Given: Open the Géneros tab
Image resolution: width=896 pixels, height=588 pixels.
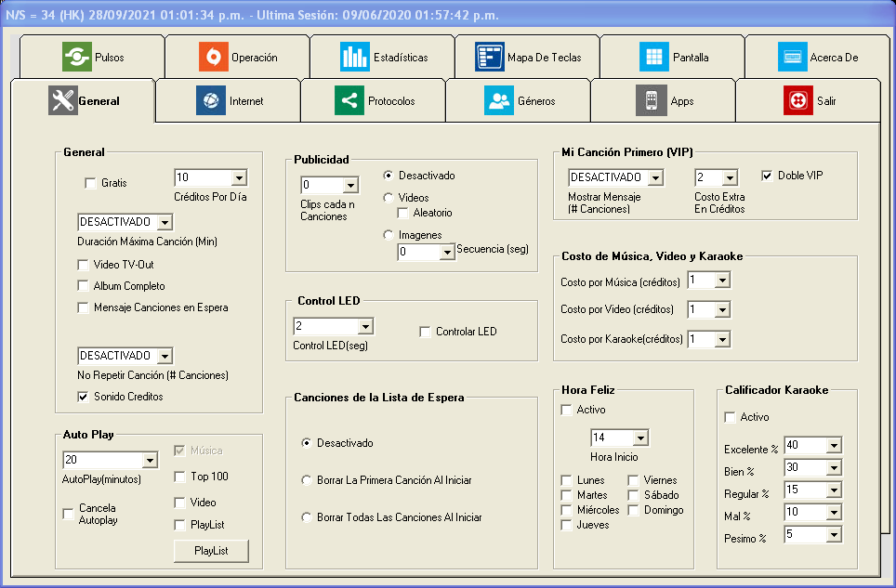Looking at the screenshot, I should (518, 100).
